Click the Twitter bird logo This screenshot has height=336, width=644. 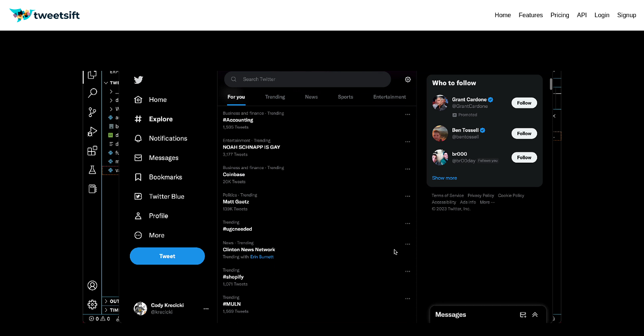pos(138,80)
